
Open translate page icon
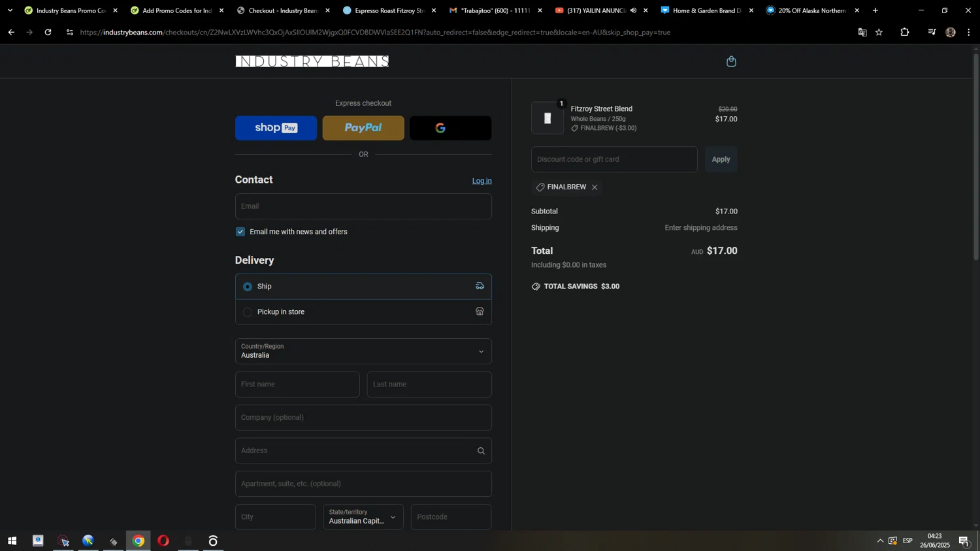862,32
